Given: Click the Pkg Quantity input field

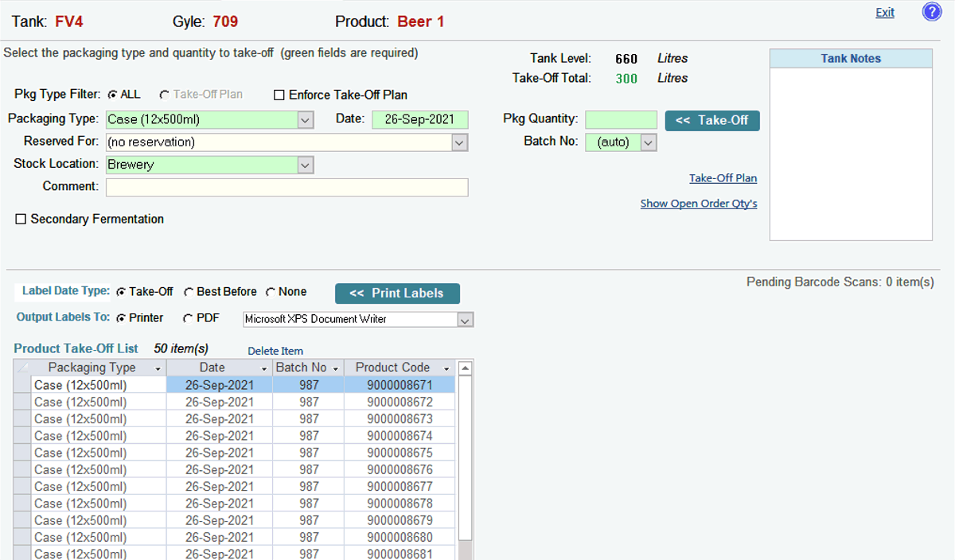Looking at the screenshot, I should (x=621, y=120).
